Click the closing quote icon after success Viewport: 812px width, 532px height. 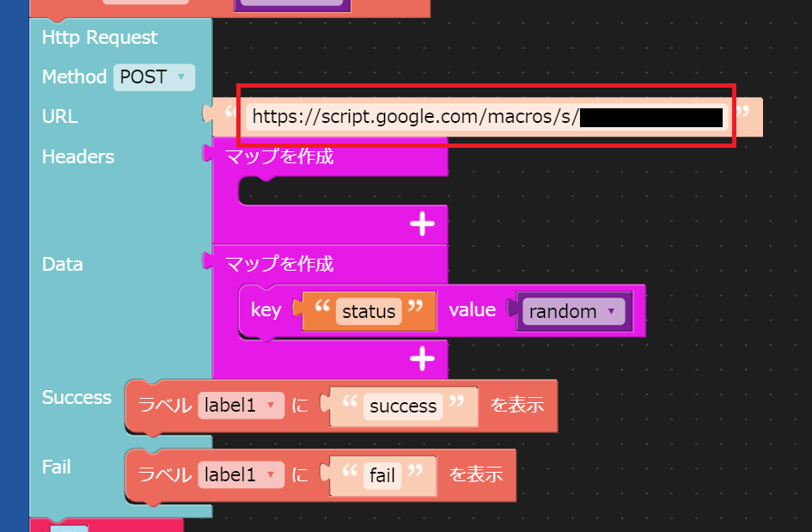pos(461,402)
